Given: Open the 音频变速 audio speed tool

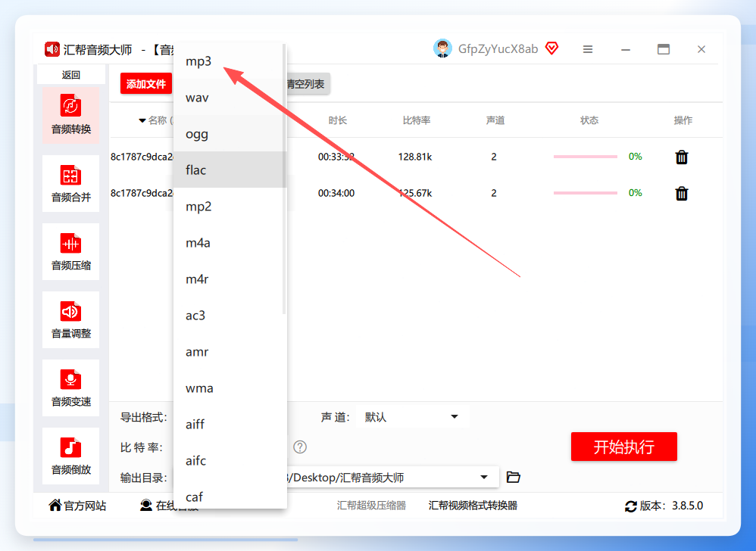Looking at the screenshot, I should (x=71, y=388).
